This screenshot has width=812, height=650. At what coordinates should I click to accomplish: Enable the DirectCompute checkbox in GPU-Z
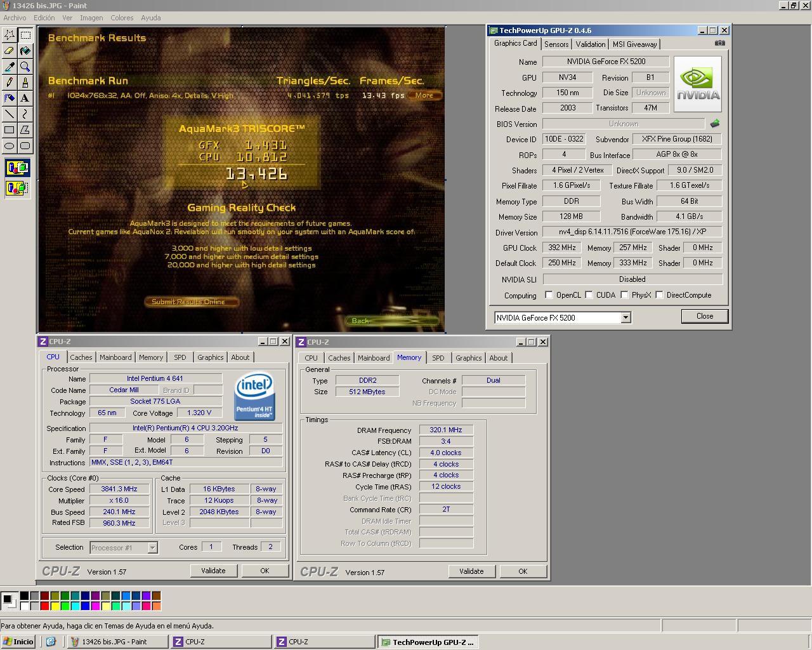click(659, 295)
